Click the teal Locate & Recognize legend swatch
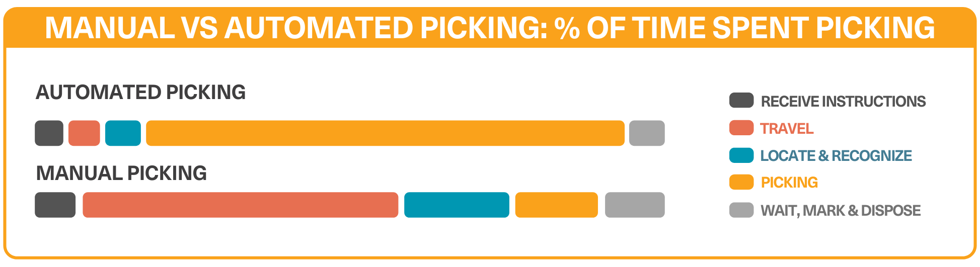The image size is (980, 267). 741,155
